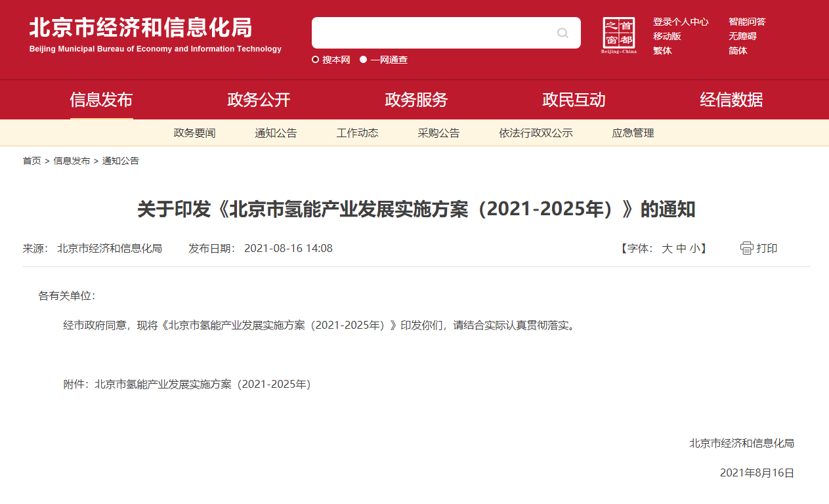Click the search magnifier icon
Screen dimensions: 829x504
pyautogui.click(x=563, y=33)
